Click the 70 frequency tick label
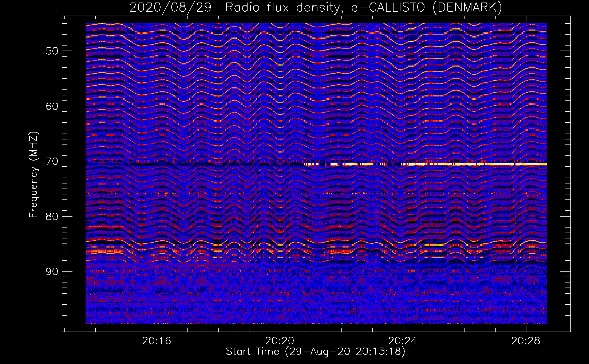 point(52,161)
